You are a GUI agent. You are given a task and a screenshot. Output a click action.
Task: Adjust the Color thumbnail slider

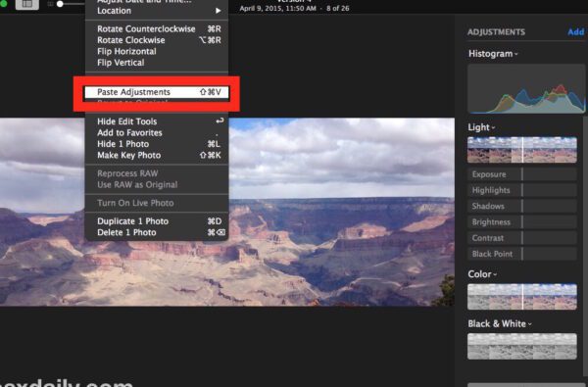(522, 297)
